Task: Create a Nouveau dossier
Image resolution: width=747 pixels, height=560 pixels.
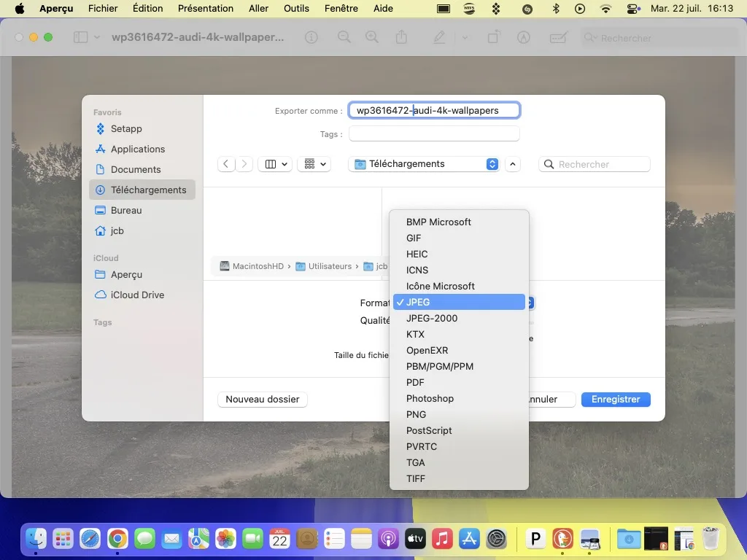Action: pos(263,399)
